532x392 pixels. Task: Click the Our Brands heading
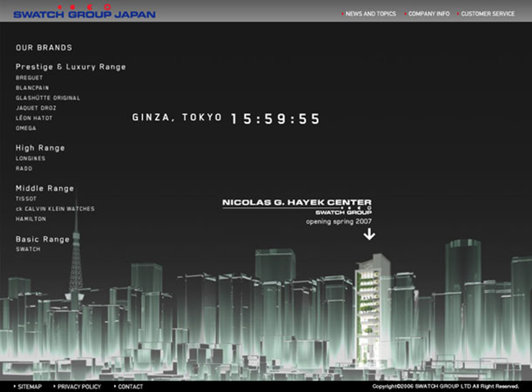coord(44,48)
